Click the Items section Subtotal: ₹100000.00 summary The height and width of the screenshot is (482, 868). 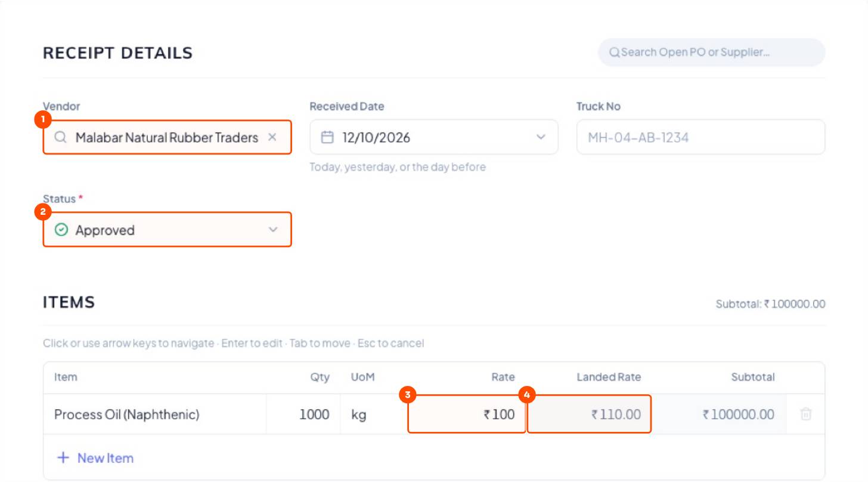770,304
